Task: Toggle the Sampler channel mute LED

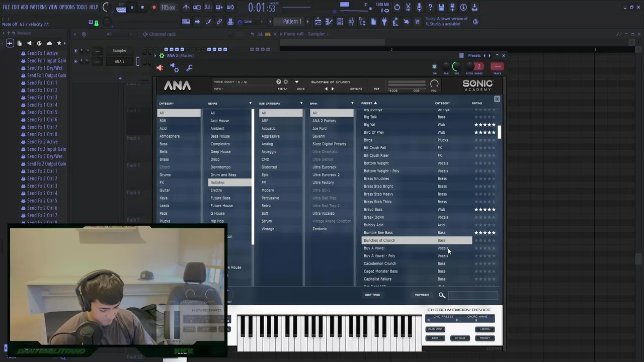Action: point(75,51)
